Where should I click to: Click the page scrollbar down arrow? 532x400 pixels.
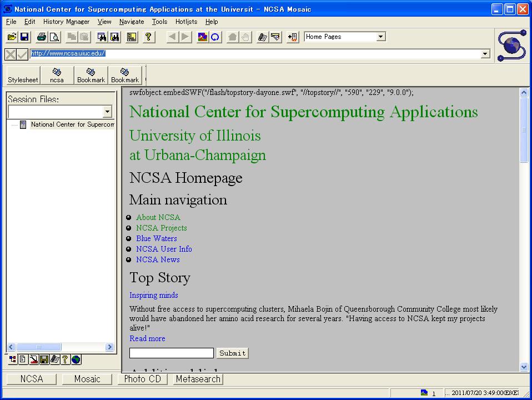coord(524,367)
